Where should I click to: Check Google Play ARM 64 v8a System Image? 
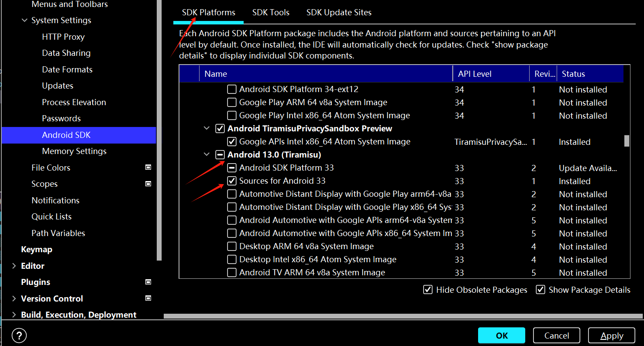pos(232,103)
